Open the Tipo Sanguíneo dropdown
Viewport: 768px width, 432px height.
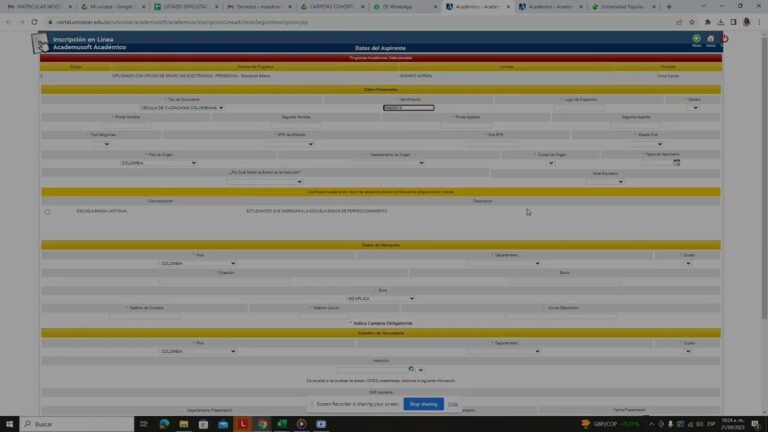(x=101, y=144)
